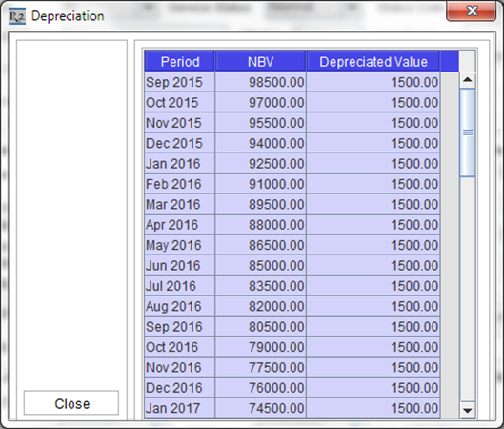Screen dimensions: 504x429
Task: Click the NBV cell showing 97000.00
Action: [261, 103]
